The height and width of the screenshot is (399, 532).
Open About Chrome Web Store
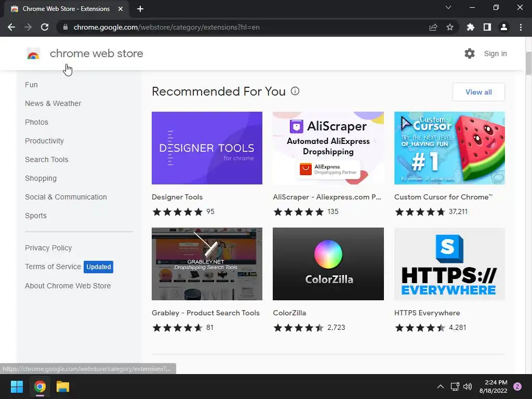(68, 286)
